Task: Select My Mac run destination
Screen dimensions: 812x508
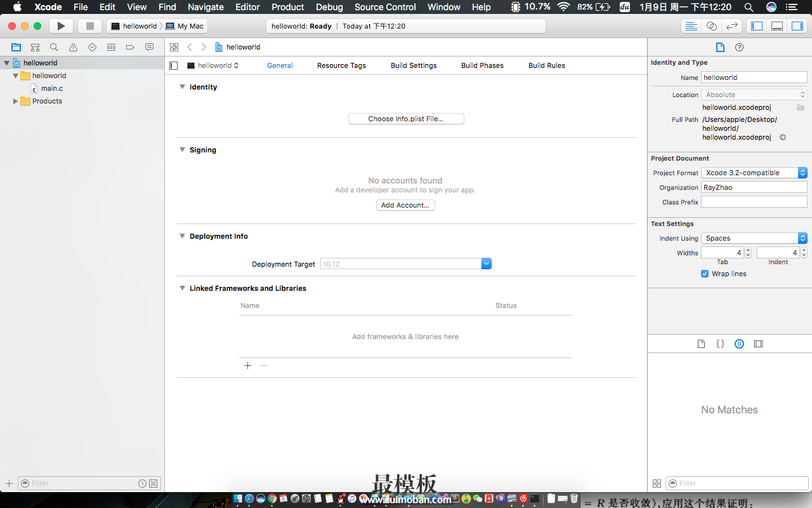Action: (x=185, y=26)
